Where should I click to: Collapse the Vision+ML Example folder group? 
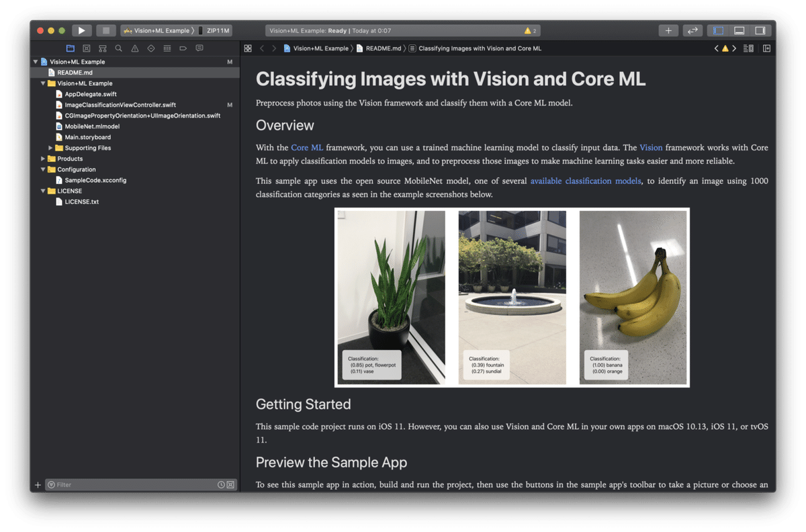tap(43, 83)
